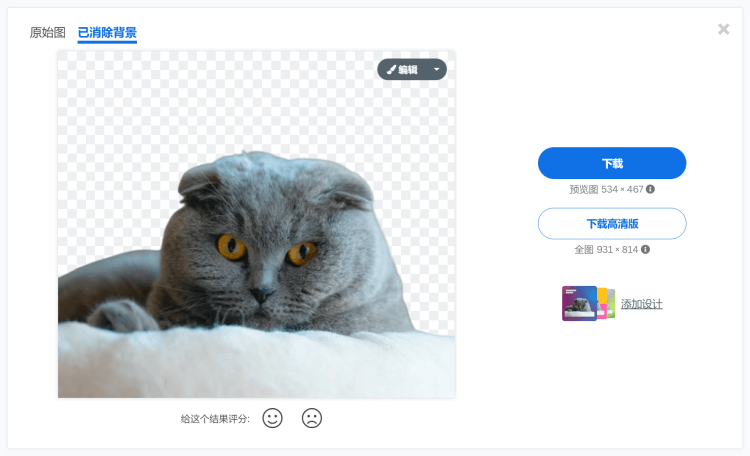Click the 下载高清版 button

612,223
